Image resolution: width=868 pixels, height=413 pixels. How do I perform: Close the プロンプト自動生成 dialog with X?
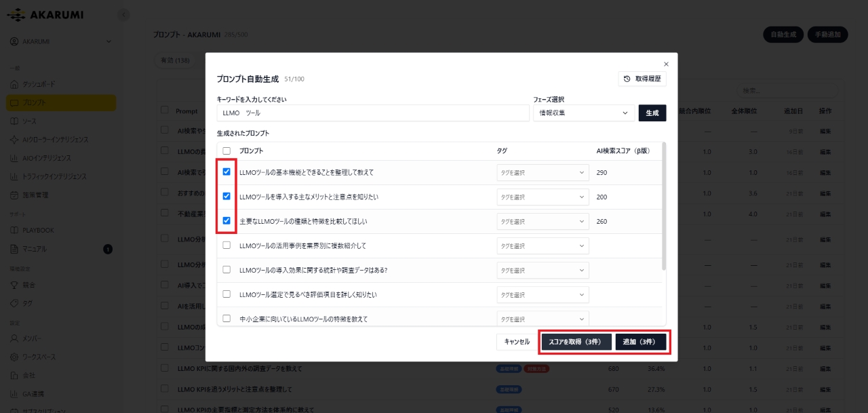tap(666, 64)
